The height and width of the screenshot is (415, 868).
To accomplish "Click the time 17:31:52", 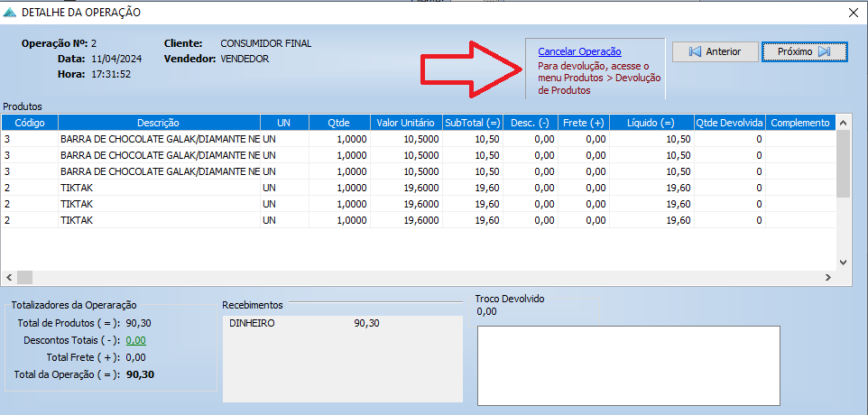I will pyautogui.click(x=111, y=74).
